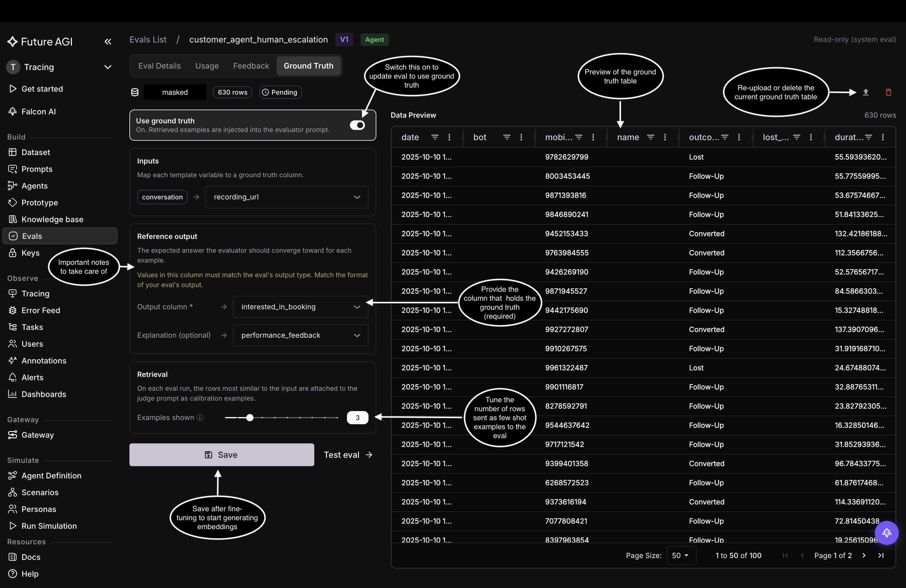Jump to the last page arrow
The image size is (906, 588).
click(x=881, y=555)
